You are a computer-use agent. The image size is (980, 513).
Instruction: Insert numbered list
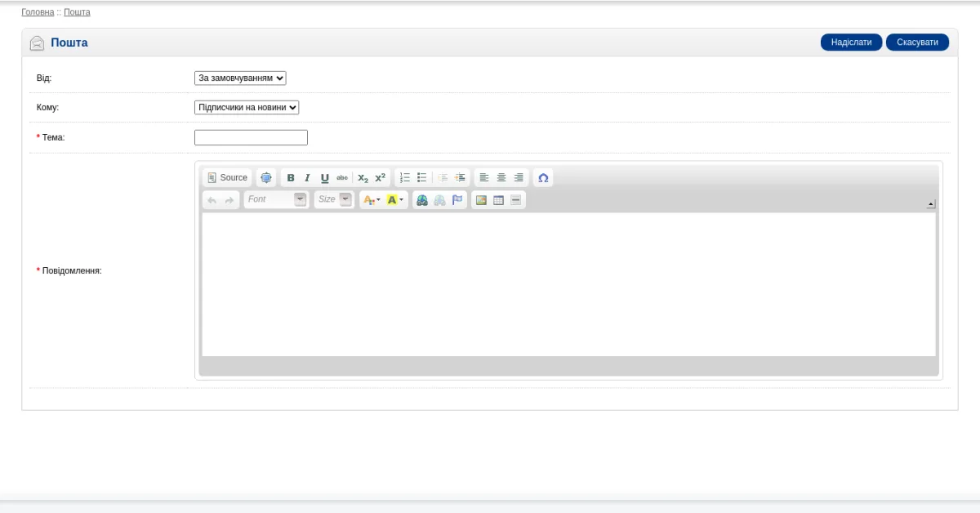(405, 177)
